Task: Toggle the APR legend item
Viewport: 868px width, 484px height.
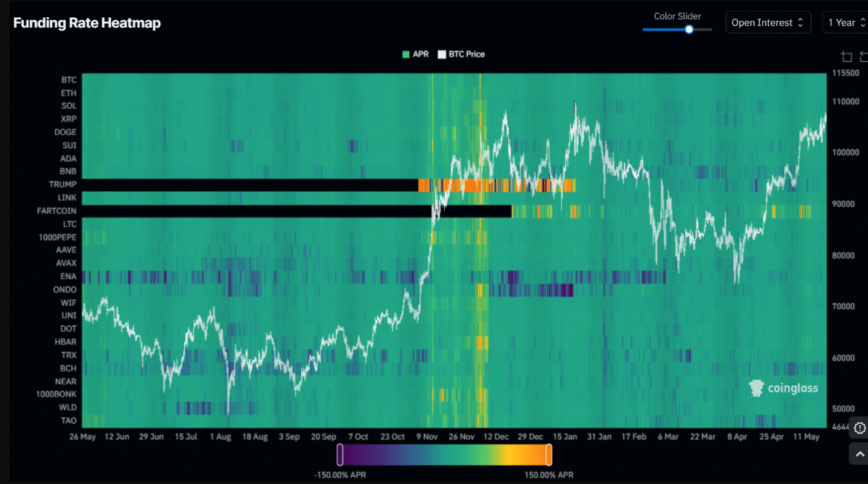Action: click(x=415, y=54)
